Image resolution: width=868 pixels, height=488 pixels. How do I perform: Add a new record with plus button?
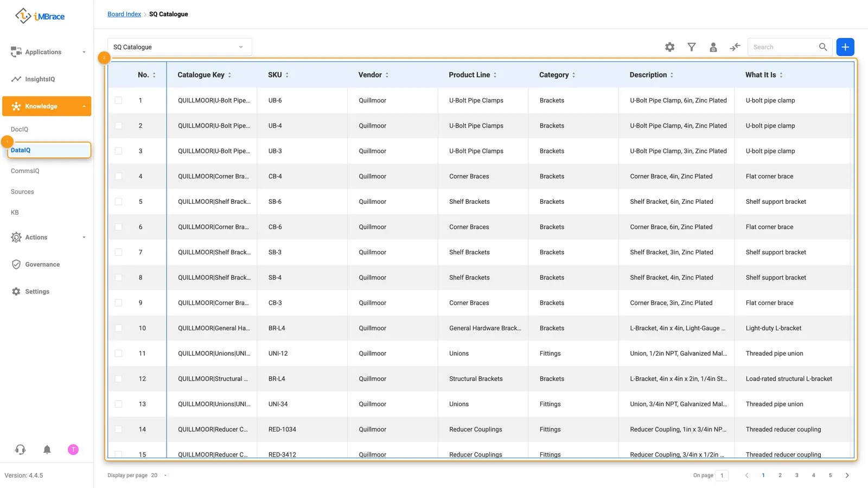pyautogui.click(x=845, y=47)
